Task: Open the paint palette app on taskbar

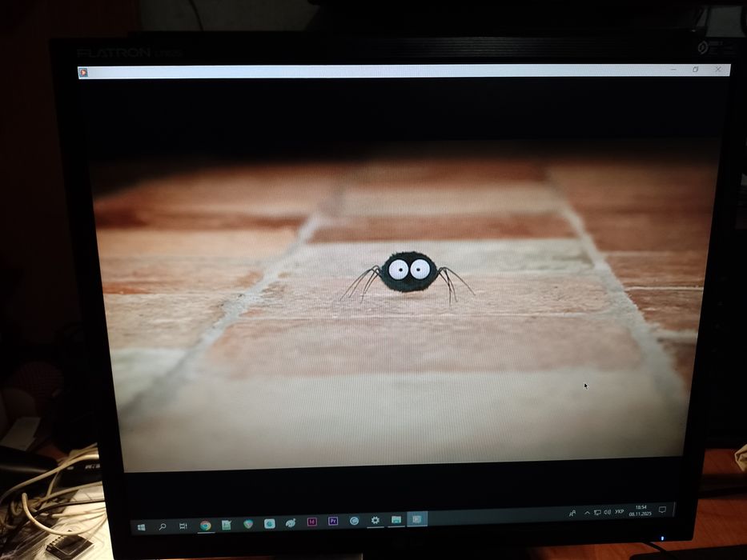Action: point(291,523)
